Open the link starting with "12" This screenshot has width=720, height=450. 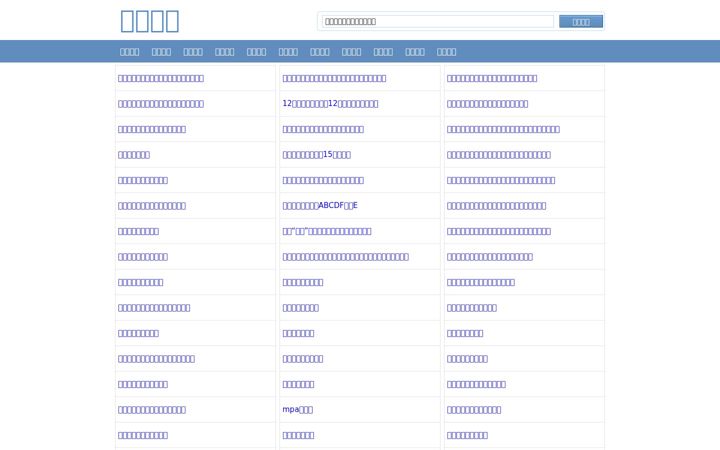pos(330,104)
